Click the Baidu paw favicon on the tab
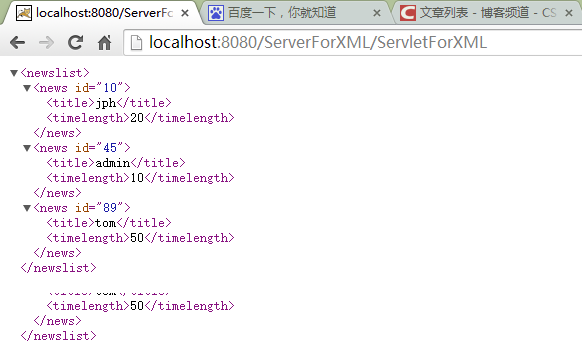The image size is (582, 361). (x=216, y=13)
